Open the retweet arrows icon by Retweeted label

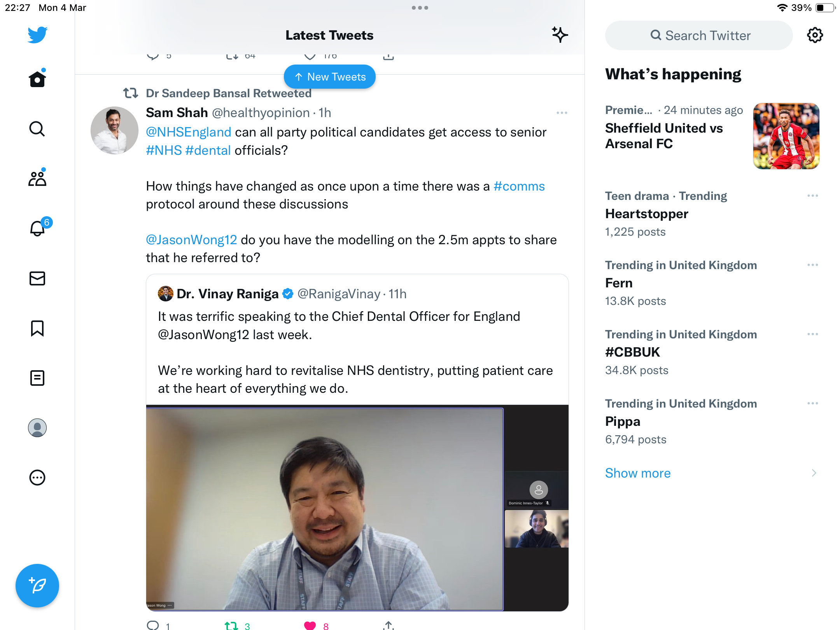coord(131,93)
